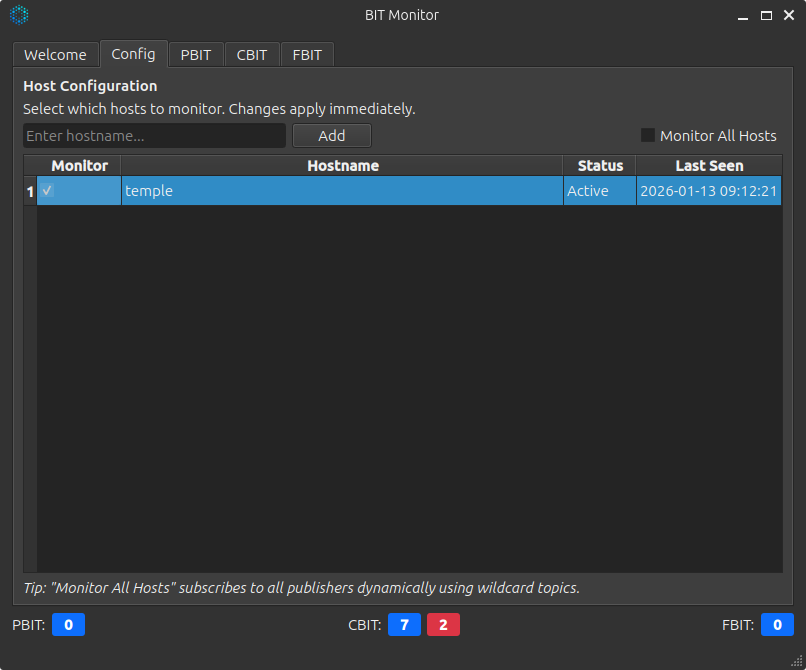Click the blue FBIT "0" badge
Image resolution: width=806 pixels, height=670 pixels.
[777, 624]
